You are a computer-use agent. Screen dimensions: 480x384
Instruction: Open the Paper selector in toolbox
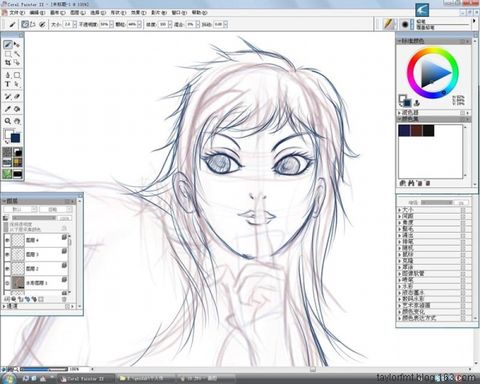pos(7,152)
